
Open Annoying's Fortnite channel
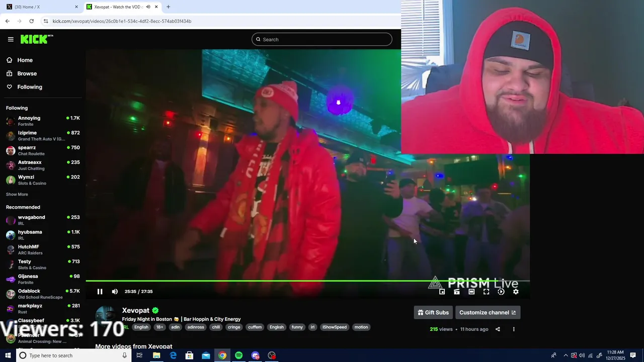43,121
